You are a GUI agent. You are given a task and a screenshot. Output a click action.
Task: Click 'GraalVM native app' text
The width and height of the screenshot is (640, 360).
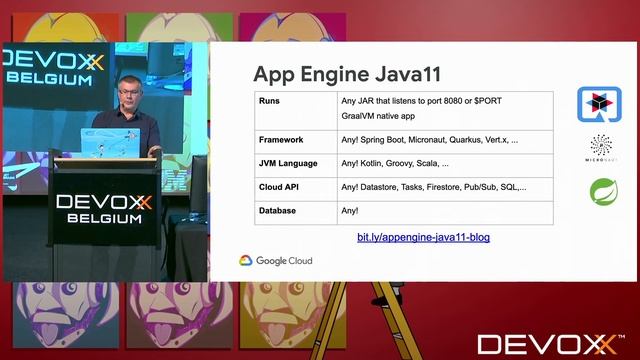tap(378, 116)
